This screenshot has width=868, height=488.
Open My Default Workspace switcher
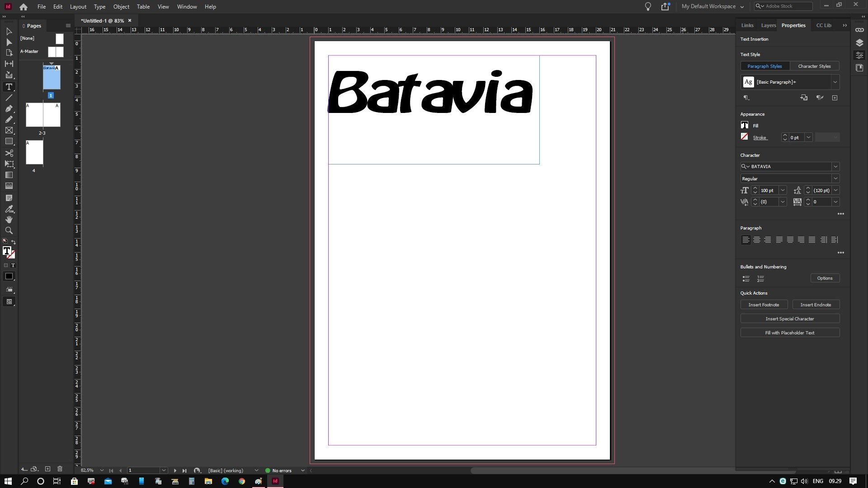(712, 6)
